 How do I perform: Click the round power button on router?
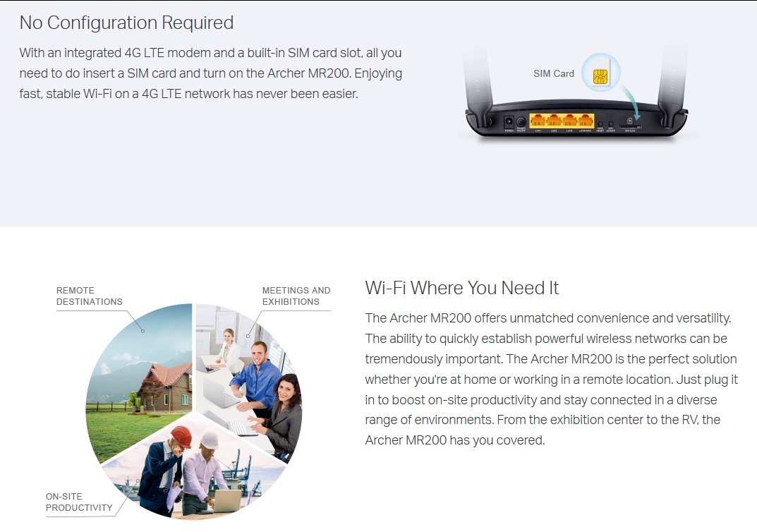click(x=521, y=121)
